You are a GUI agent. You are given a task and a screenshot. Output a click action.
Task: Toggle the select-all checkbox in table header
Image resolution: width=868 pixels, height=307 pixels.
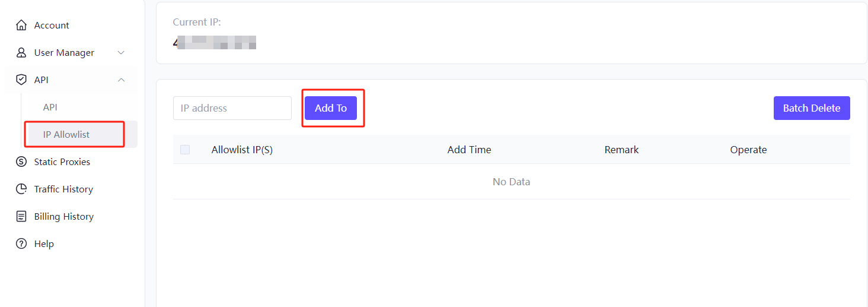185,150
